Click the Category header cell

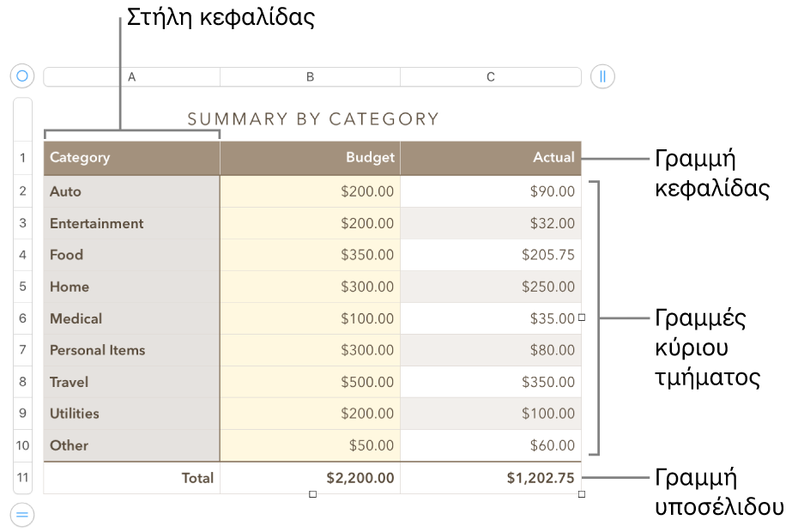[x=132, y=158]
